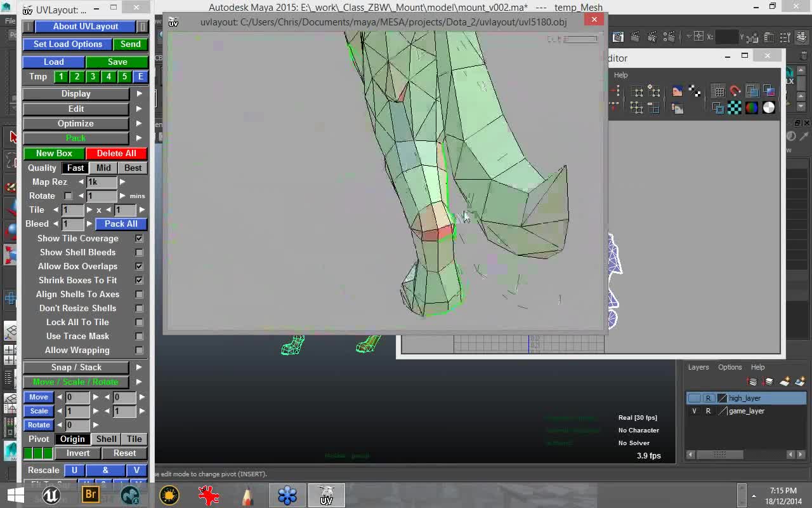The width and height of the screenshot is (812, 508).
Task: Collapse Move / Scale / Rotate section arrow
Action: coord(139,382)
